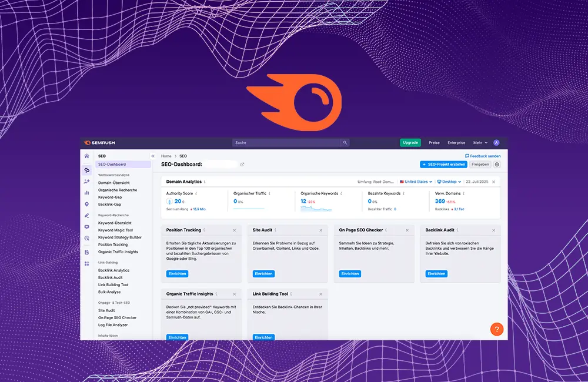
Task: Open the Local map-pin icon in left rail
Action: tap(86, 205)
